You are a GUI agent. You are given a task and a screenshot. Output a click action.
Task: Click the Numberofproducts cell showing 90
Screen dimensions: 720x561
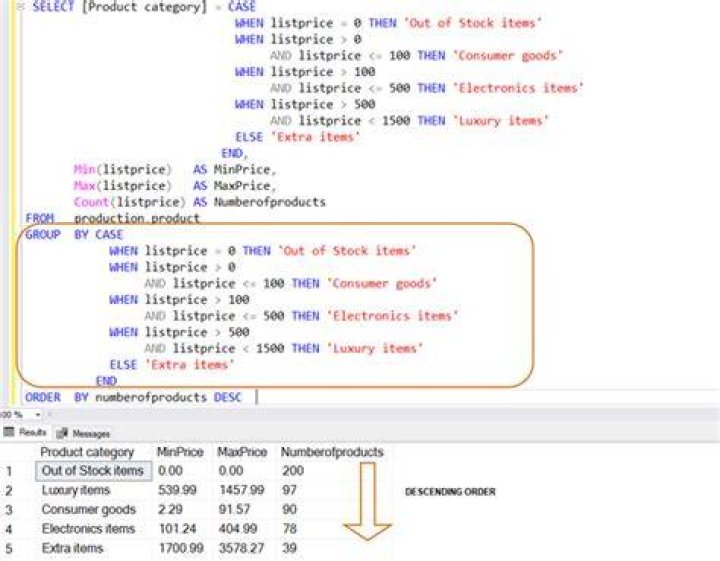[289, 510]
